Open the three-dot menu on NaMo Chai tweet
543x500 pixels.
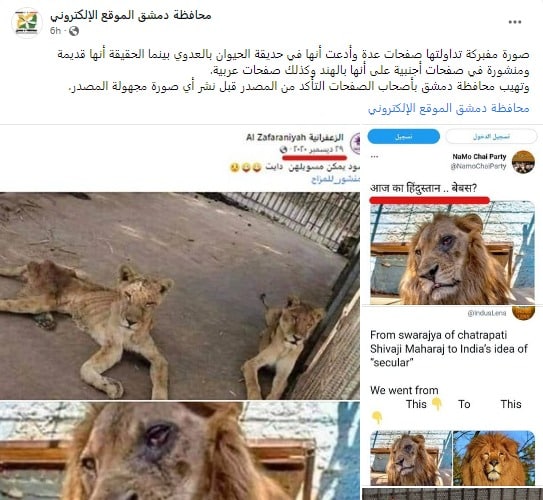point(374,157)
